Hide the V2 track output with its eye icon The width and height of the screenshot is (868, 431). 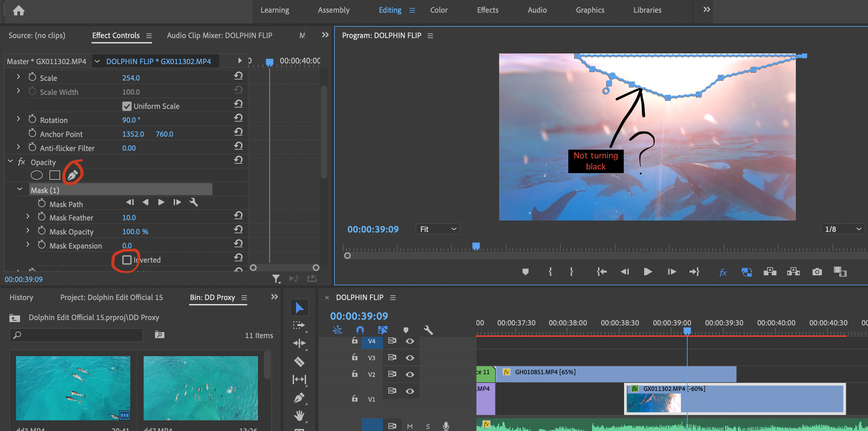tap(410, 374)
